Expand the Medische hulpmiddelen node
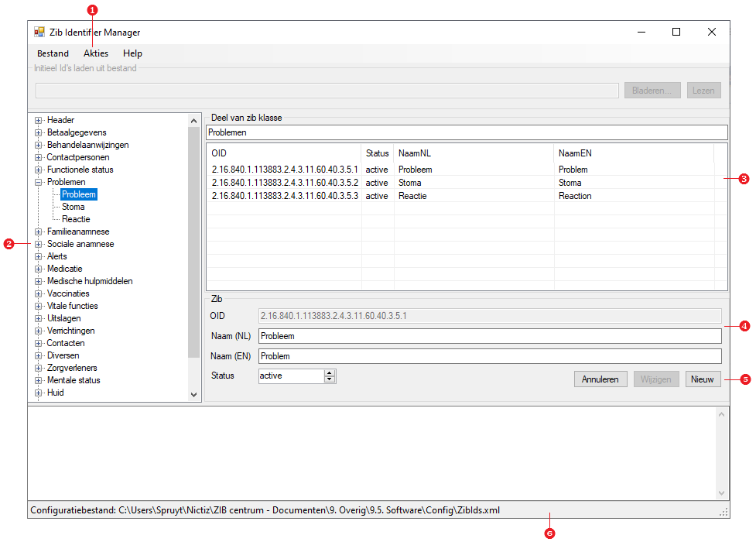Screen dimensions: 756x542 (38, 281)
